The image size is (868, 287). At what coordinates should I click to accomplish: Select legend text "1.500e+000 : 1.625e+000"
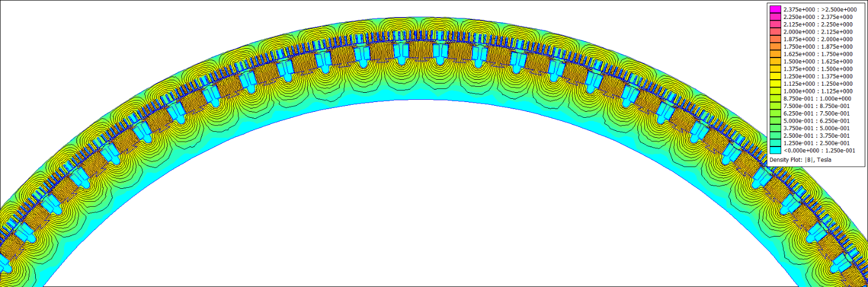818,61
